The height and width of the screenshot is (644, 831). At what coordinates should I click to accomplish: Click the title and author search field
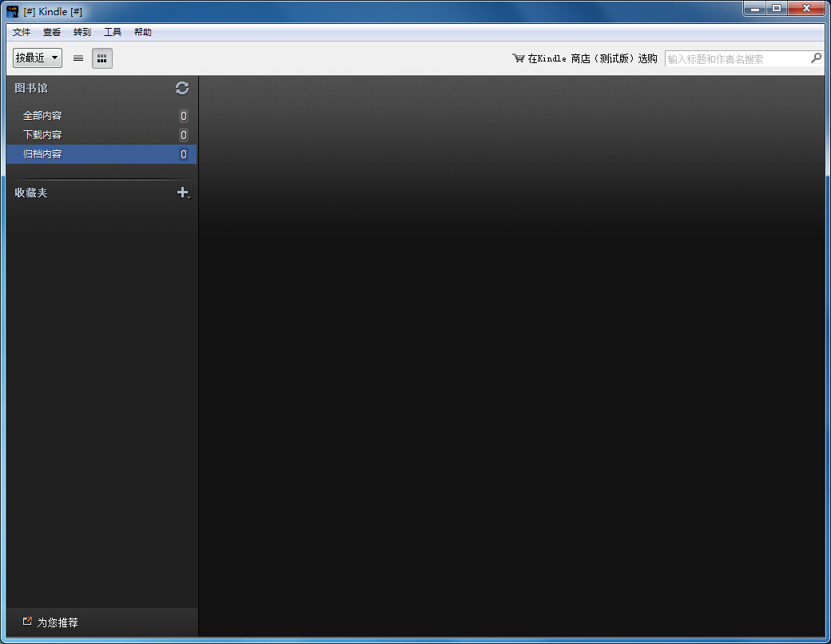tap(735, 58)
